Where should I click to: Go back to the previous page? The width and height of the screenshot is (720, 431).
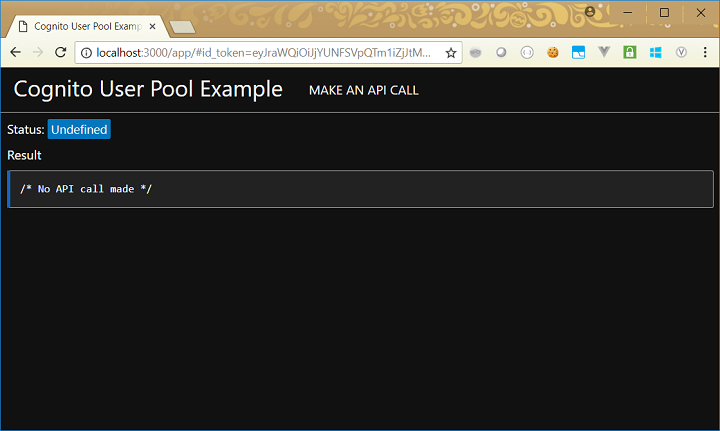click(x=16, y=52)
